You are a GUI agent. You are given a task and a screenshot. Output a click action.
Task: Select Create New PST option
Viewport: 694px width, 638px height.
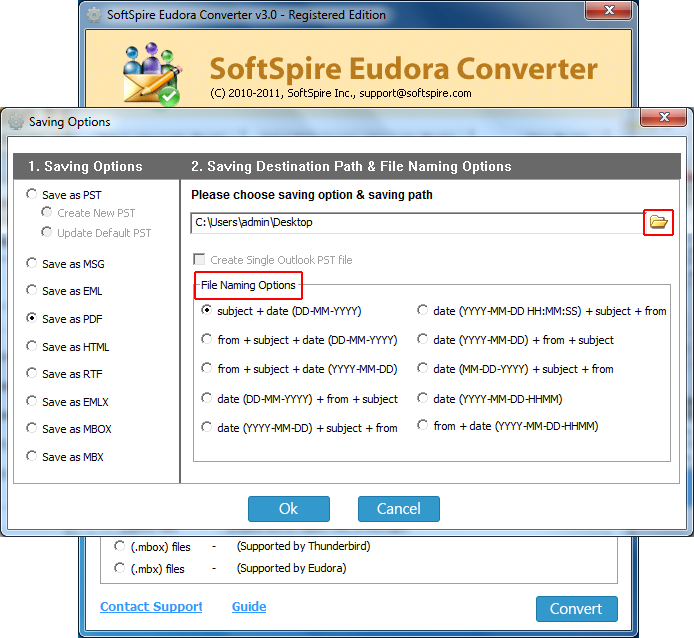46,213
